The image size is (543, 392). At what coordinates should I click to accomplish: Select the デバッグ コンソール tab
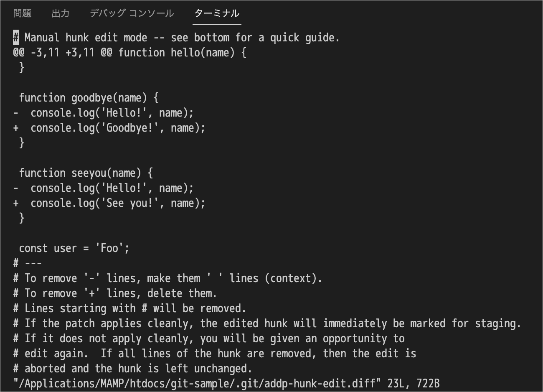point(132,13)
